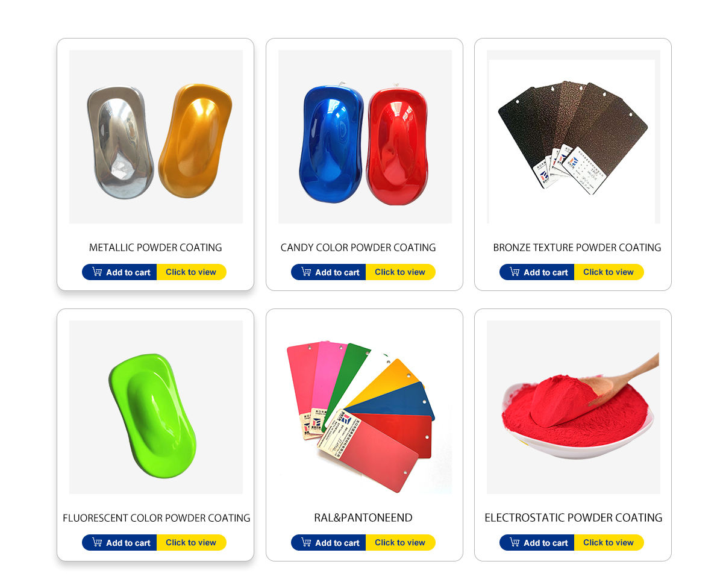View the Candy Color Powder Coating product
The image size is (723, 588).
point(401,272)
